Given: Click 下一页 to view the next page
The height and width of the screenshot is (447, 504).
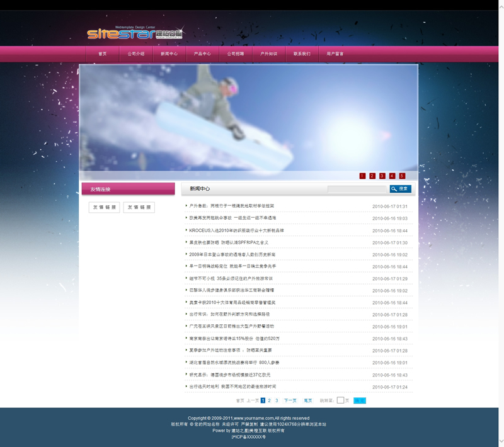Looking at the screenshot, I should click(290, 400).
